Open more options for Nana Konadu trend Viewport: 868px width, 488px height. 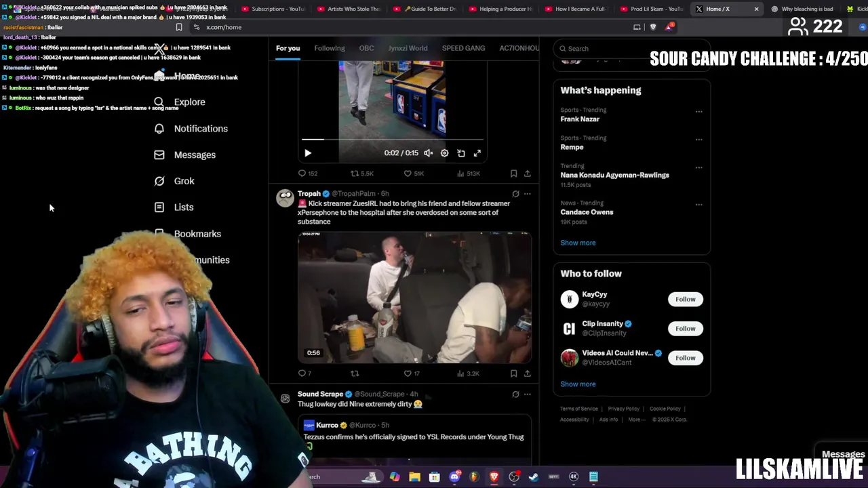point(698,167)
